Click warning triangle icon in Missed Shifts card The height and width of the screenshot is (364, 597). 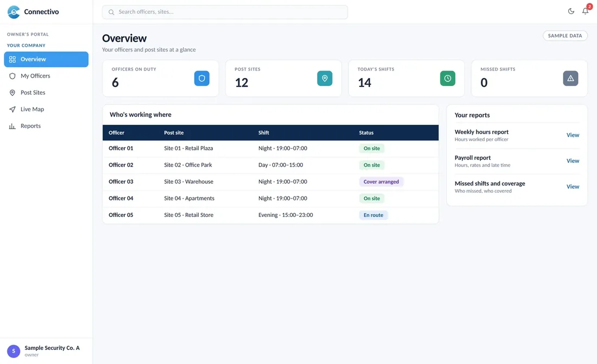pos(571,79)
